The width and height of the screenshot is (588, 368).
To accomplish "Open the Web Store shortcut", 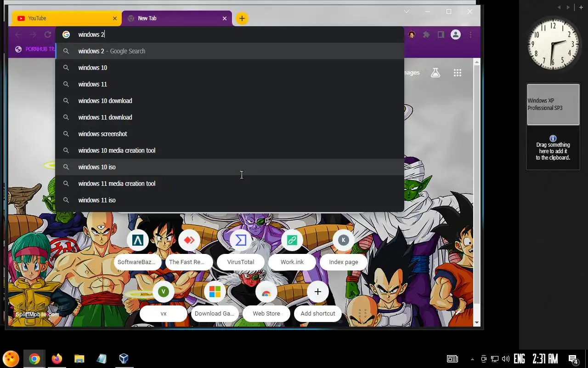I will click(x=266, y=302).
